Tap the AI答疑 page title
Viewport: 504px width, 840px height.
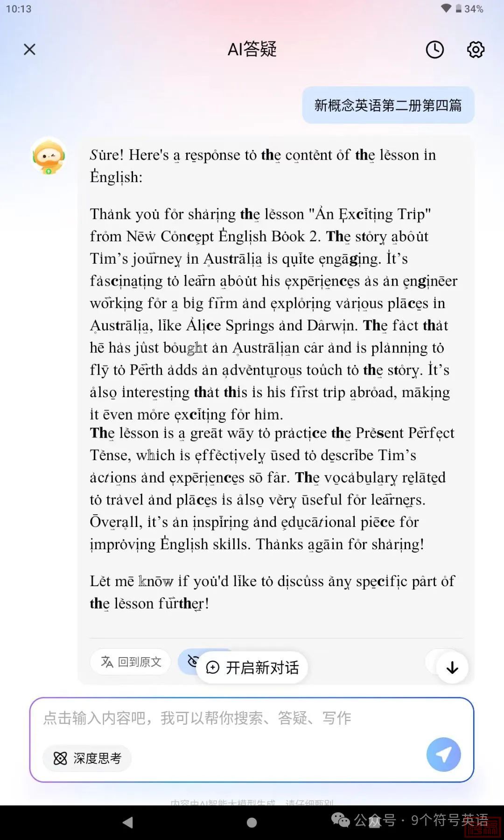point(252,49)
